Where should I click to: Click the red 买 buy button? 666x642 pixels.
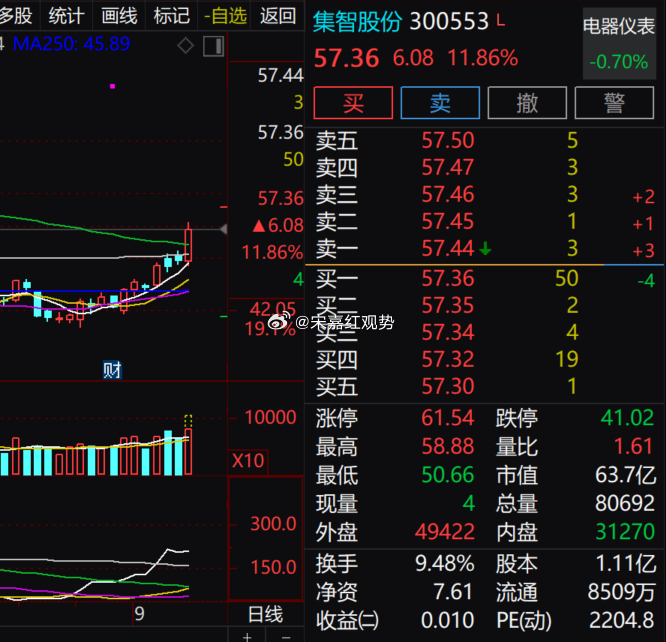353,103
